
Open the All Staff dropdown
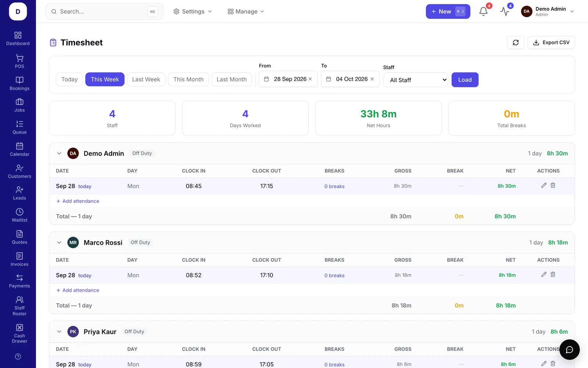[416, 80]
